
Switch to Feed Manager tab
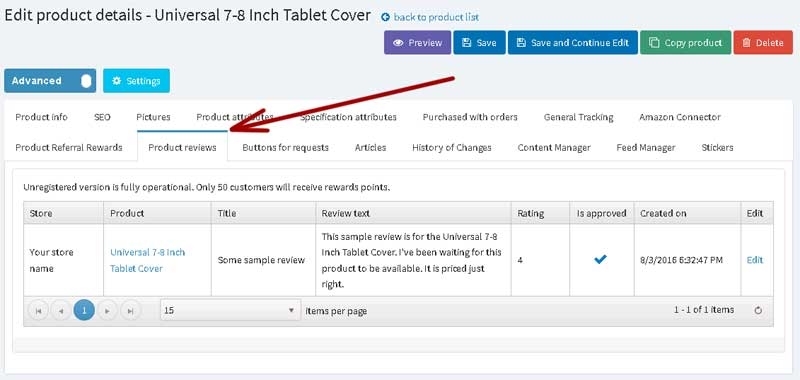click(645, 147)
